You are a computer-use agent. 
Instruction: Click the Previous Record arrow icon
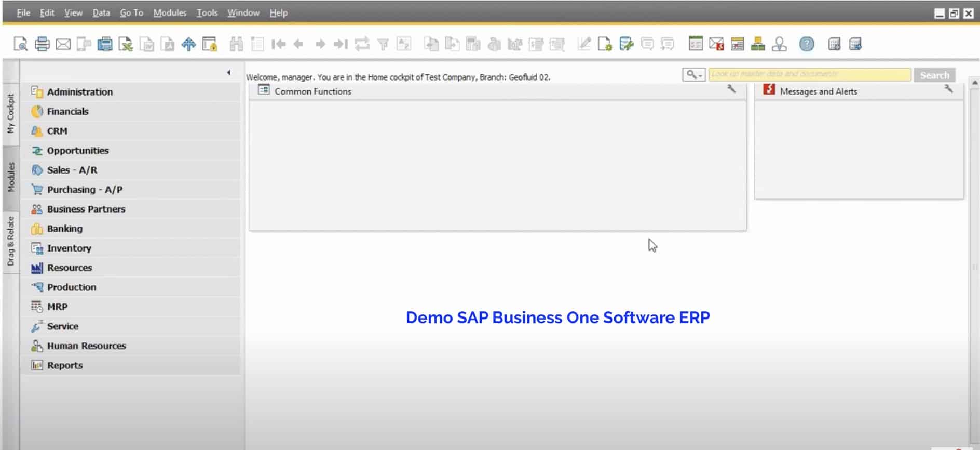click(298, 44)
